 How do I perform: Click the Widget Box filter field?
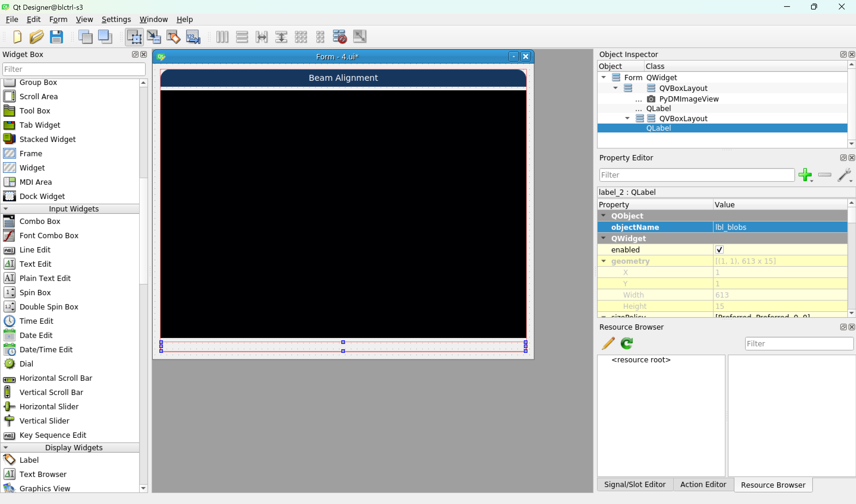click(74, 69)
